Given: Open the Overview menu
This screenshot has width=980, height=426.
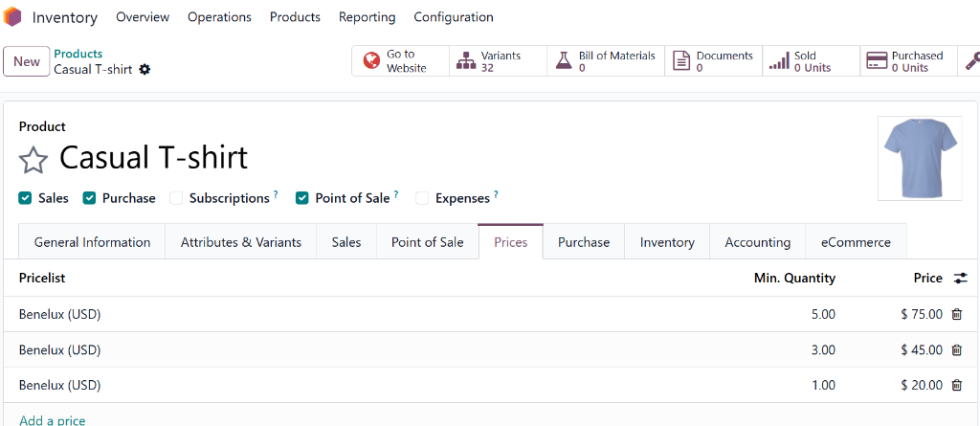Looking at the screenshot, I should tap(143, 17).
